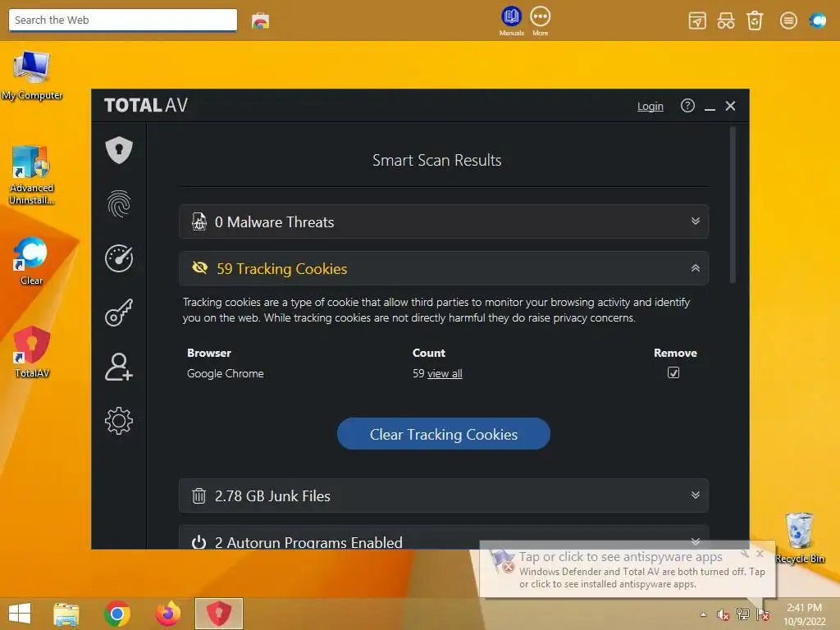840x630 pixels.
Task: Select the Recycle Bin desktop icon
Action: pyautogui.click(x=800, y=538)
